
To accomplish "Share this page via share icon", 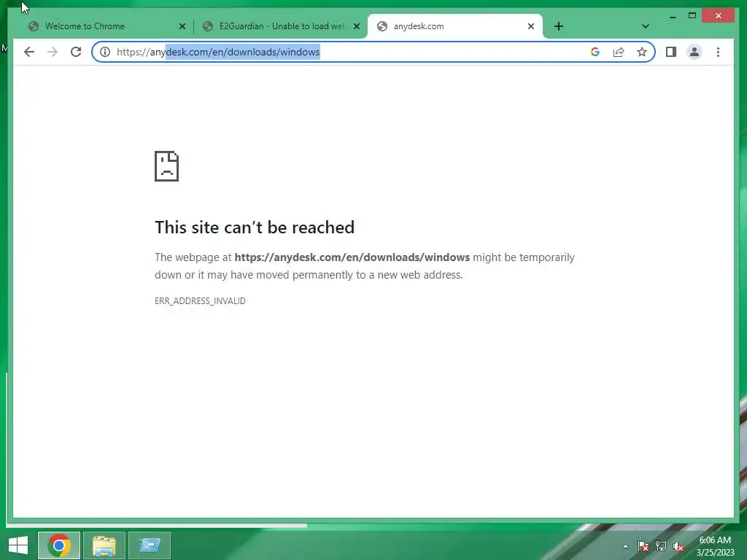I will pyautogui.click(x=619, y=52).
